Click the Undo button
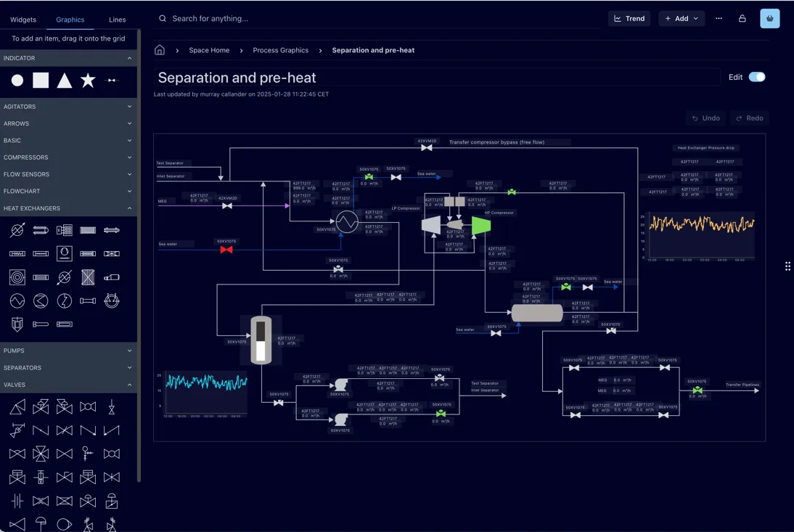Screen dimensions: 794x532 705,118
